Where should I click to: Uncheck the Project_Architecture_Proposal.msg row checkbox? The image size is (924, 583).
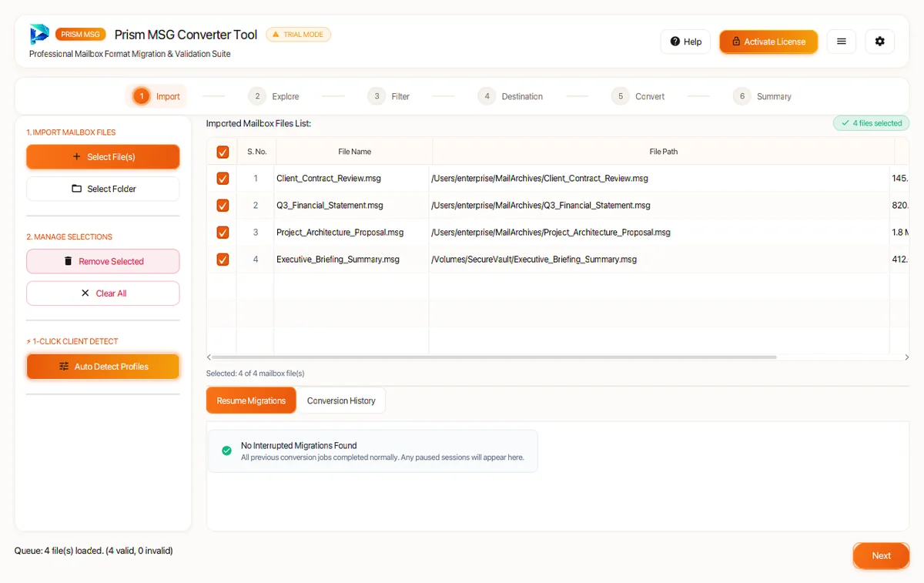(x=223, y=233)
